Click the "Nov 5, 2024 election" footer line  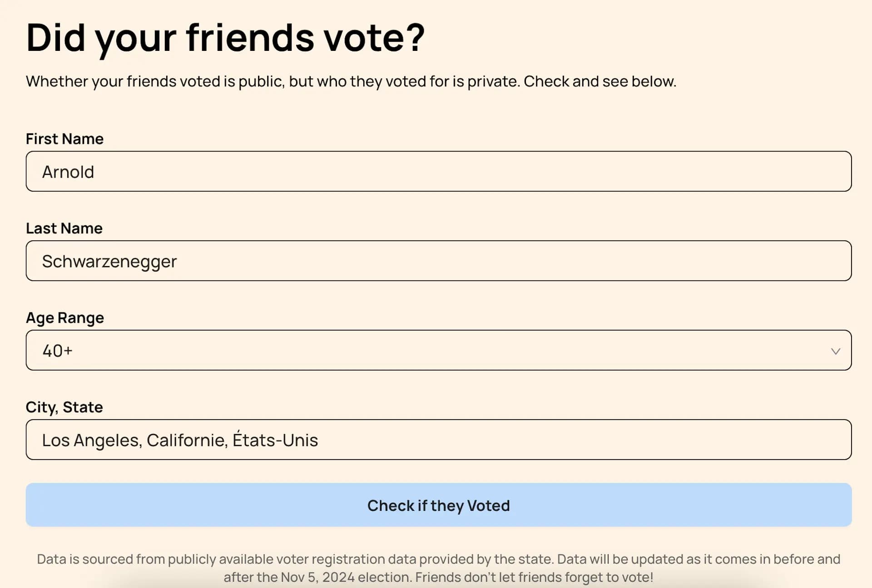pos(438,577)
